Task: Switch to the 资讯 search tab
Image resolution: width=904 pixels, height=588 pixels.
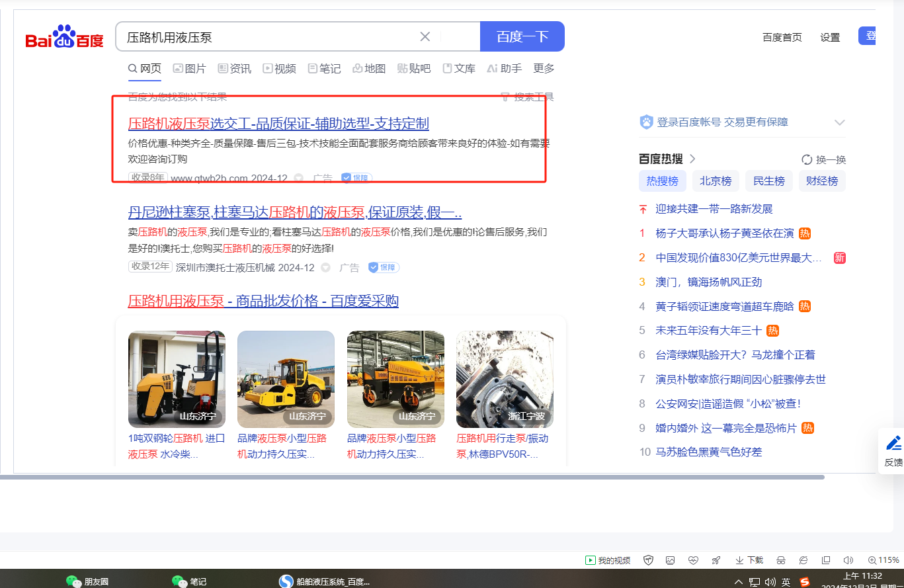Action: point(235,68)
